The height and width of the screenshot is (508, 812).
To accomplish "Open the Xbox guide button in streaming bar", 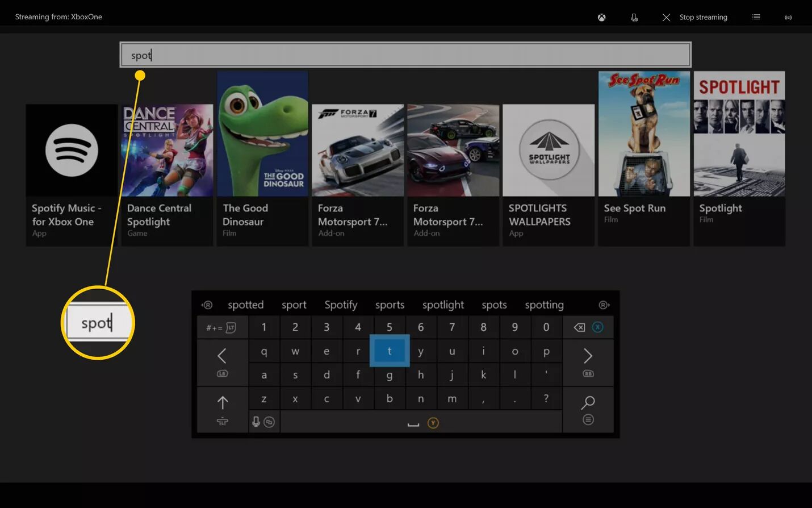I will click(601, 18).
